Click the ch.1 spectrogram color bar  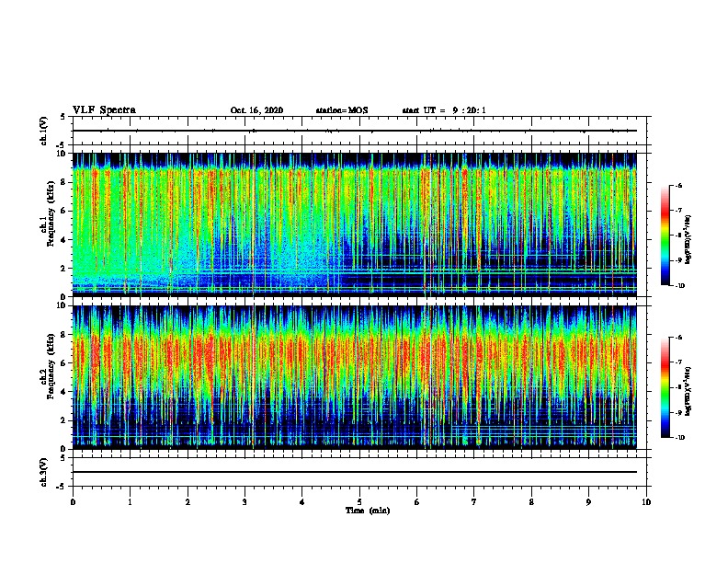(665, 236)
